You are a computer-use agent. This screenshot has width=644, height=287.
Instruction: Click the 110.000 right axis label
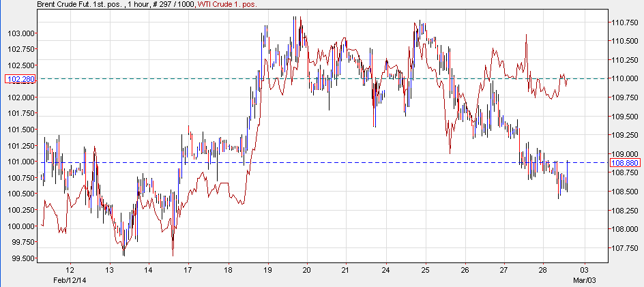624,79
